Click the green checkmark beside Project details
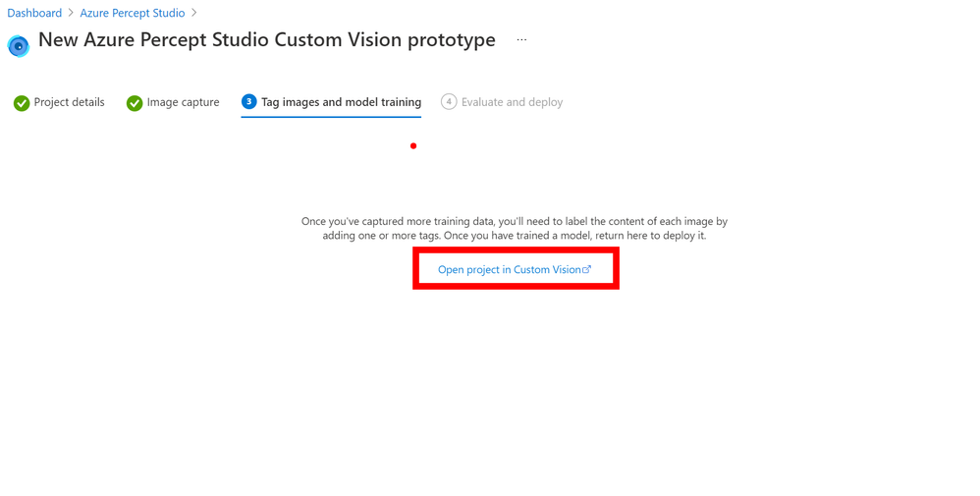This screenshot has height=496, width=980. pos(22,103)
